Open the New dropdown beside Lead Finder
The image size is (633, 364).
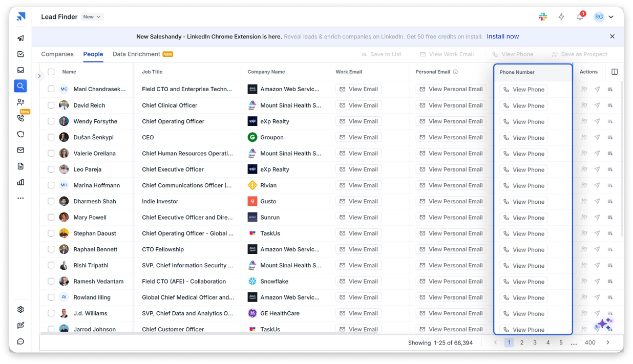(92, 17)
